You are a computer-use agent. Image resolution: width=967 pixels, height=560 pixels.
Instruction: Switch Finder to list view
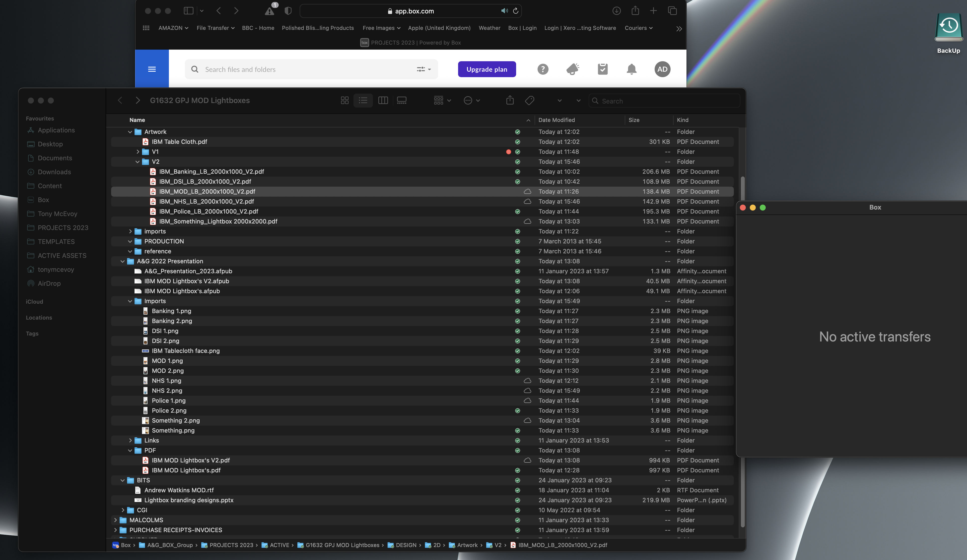point(363,100)
